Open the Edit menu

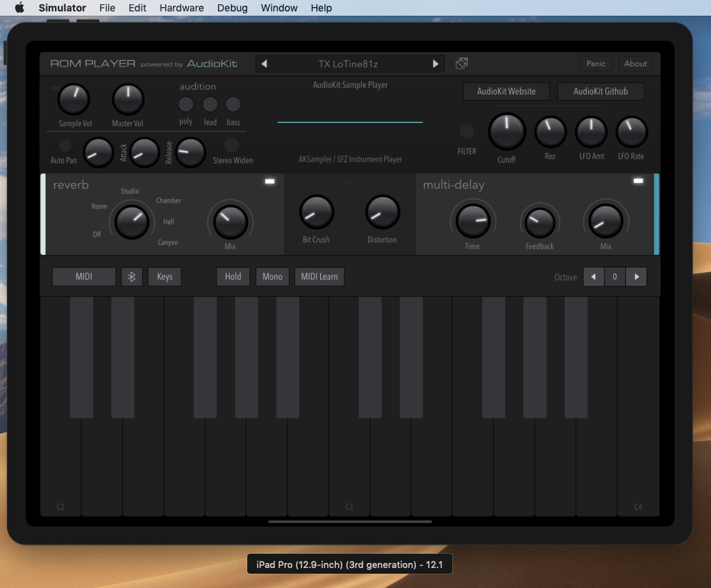(137, 8)
